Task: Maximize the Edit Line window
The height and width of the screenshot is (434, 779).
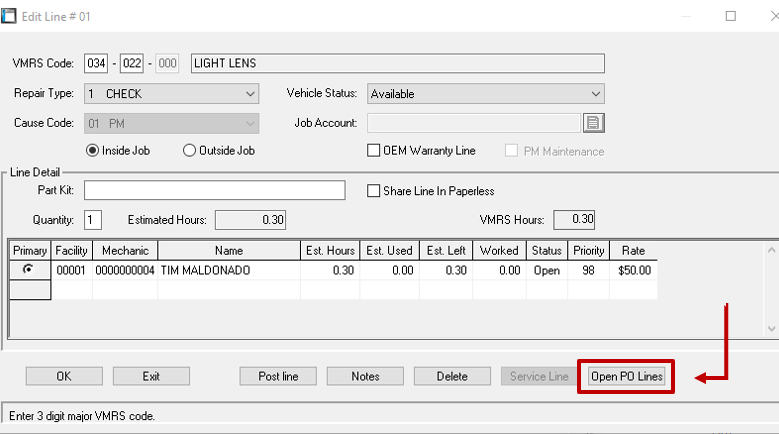Action: coord(731,16)
